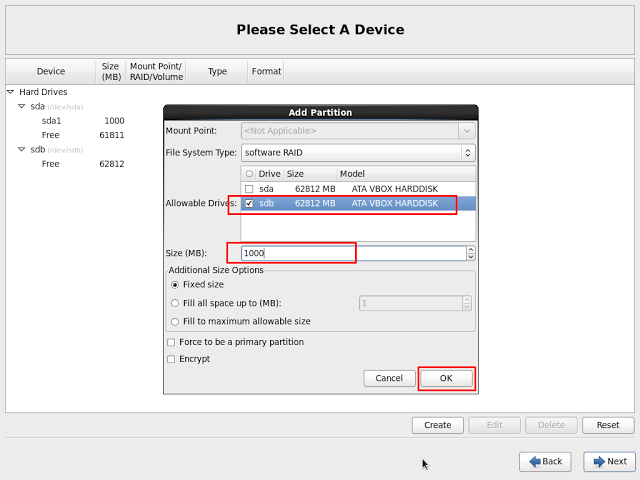640x480 pixels.
Task: Select Fill to maximum allowable size
Action: pyautogui.click(x=175, y=321)
